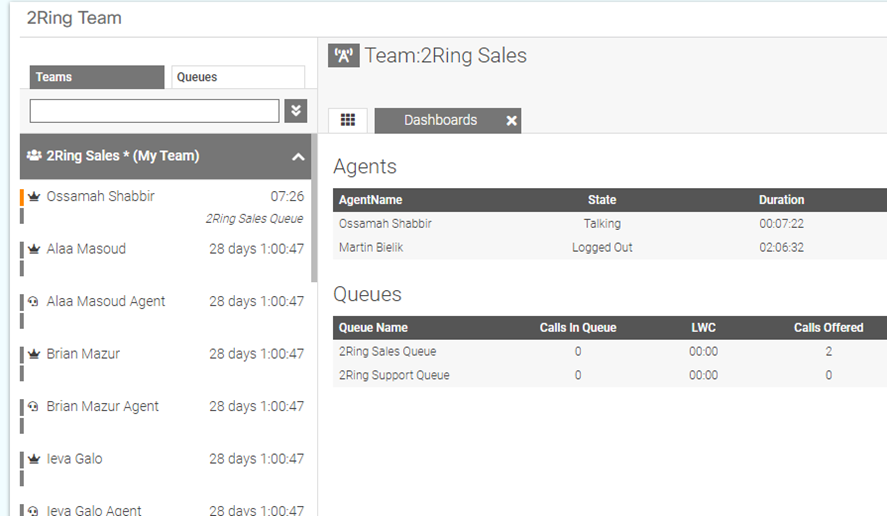Click the team broadcast icon beside Team:2Ring Sales

click(343, 56)
